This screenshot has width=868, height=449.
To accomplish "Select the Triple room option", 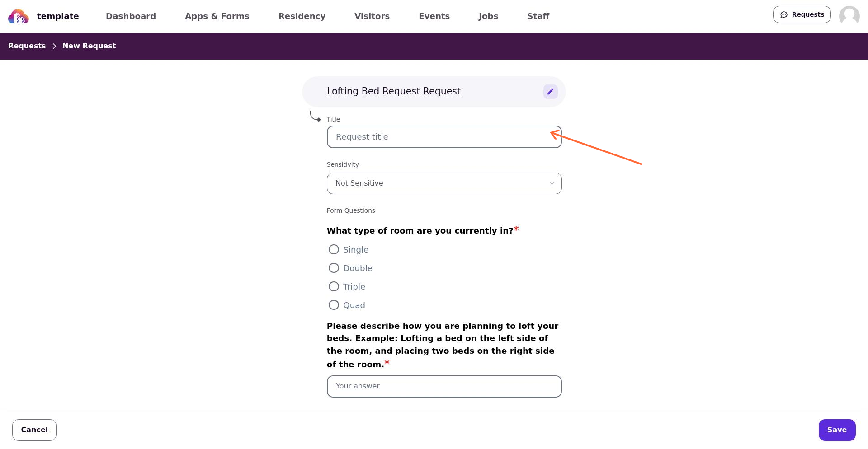I will (334, 286).
